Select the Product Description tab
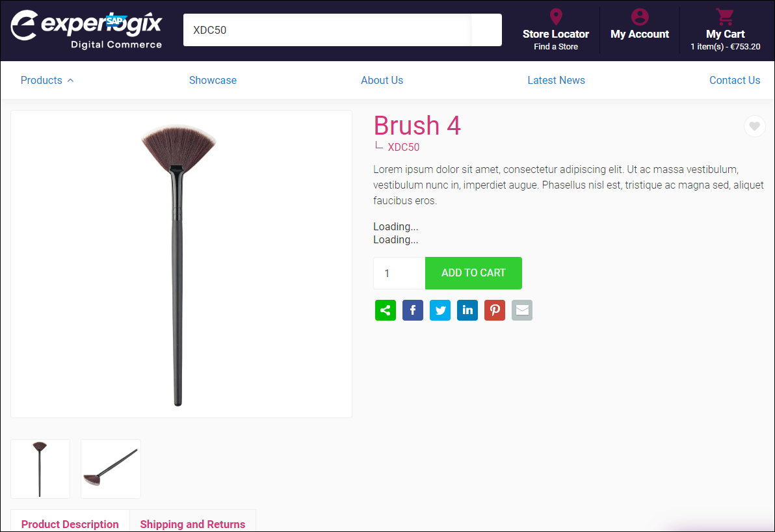The height and width of the screenshot is (532, 775). 70,523
